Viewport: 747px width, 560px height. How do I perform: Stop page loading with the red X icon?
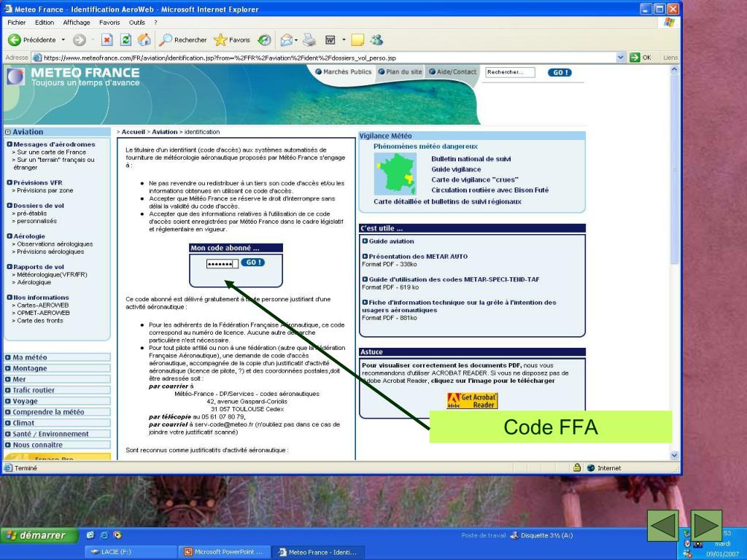(x=107, y=40)
